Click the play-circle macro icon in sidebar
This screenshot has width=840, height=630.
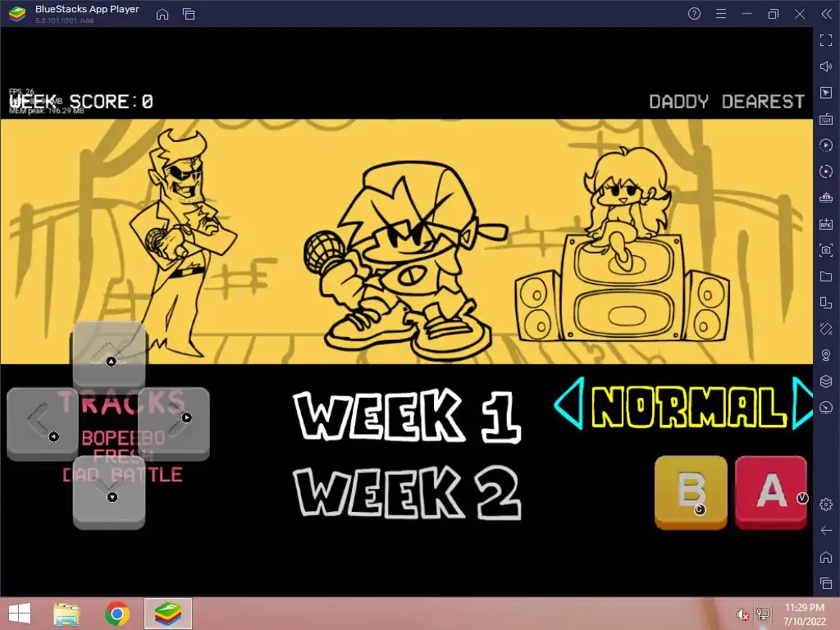[x=825, y=145]
